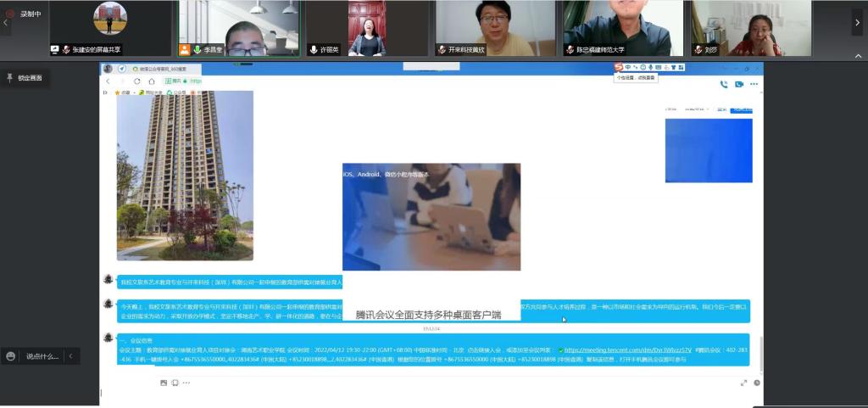
Task: Reload the page in the shared browser
Action: coord(137,81)
